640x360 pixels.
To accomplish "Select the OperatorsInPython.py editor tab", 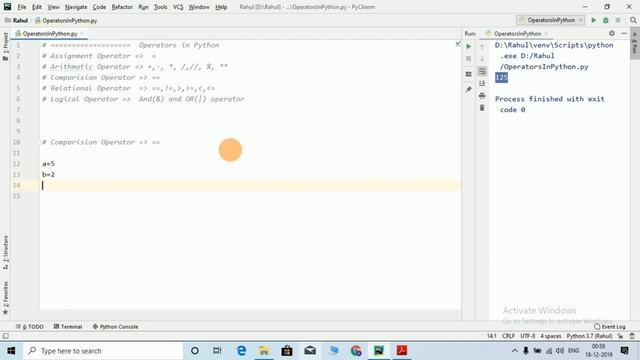I will tap(49, 33).
